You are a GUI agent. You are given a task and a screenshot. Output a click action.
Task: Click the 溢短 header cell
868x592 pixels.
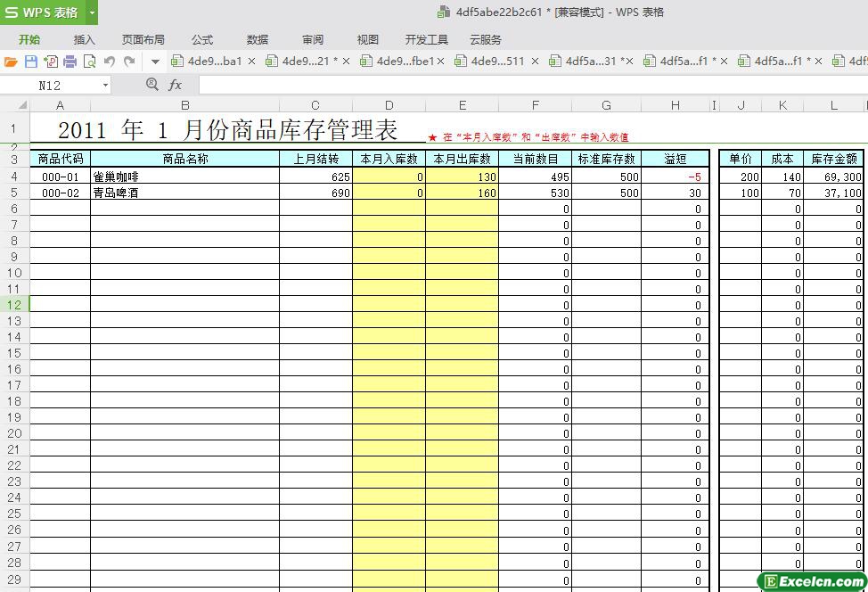(676, 159)
